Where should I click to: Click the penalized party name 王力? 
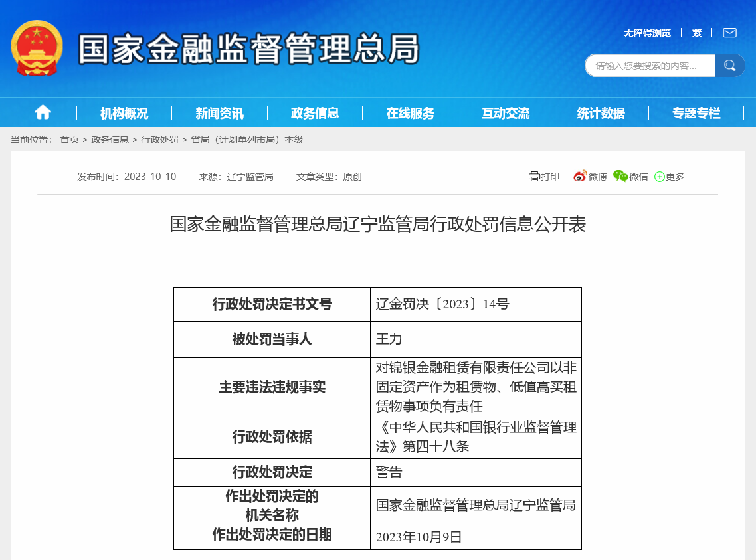click(389, 339)
